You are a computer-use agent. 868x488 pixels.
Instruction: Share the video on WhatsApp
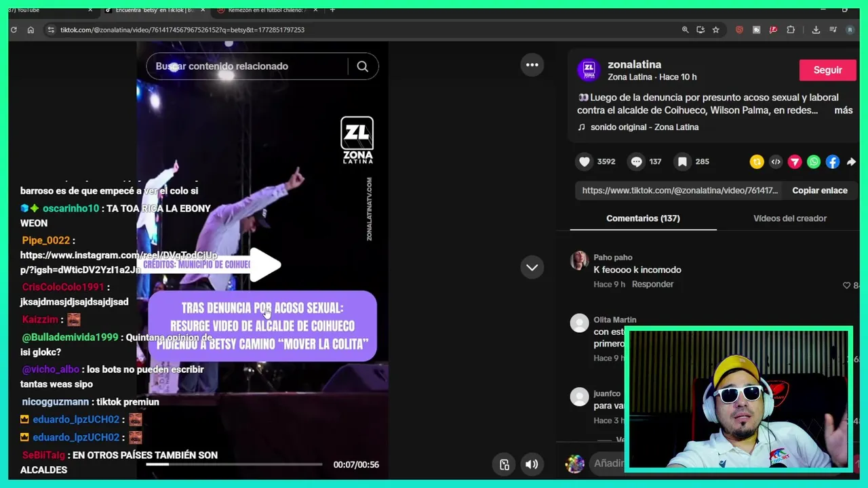(x=814, y=161)
